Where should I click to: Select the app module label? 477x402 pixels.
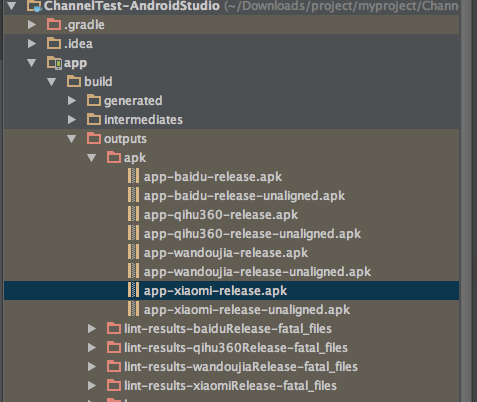(75, 63)
